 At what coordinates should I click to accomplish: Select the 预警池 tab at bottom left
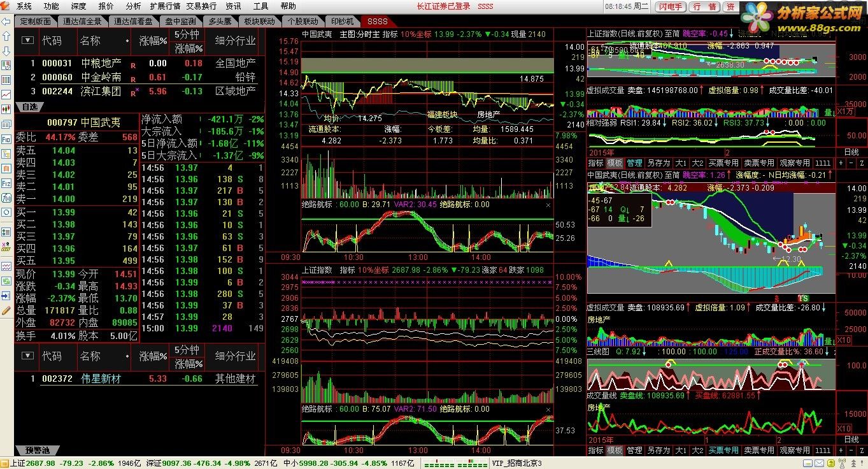(x=38, y=451)
